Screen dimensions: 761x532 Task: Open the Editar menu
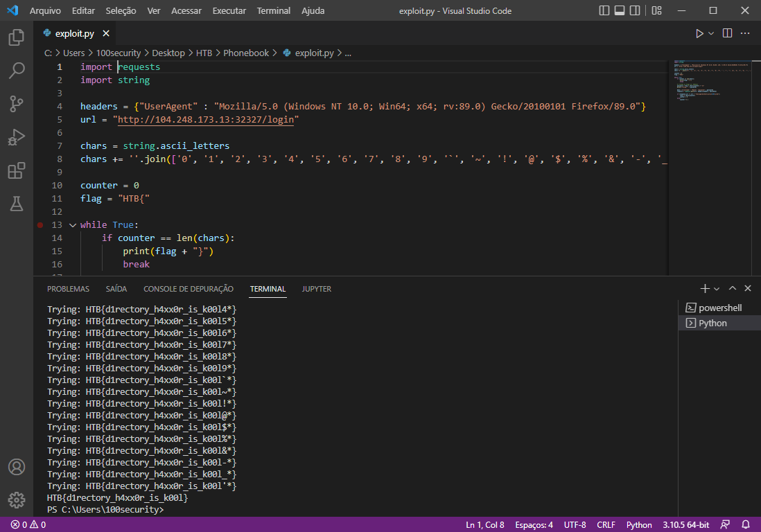click(x=83, y=10)
